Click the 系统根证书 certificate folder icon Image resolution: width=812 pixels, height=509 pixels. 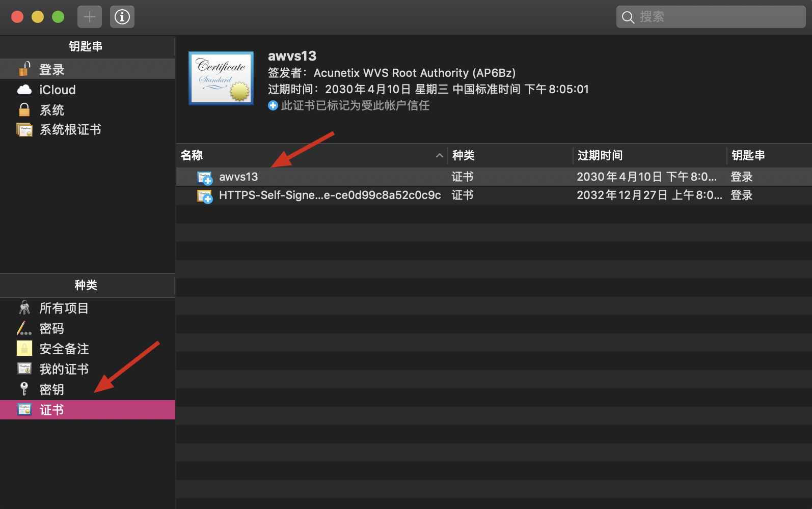coord(24,130)
